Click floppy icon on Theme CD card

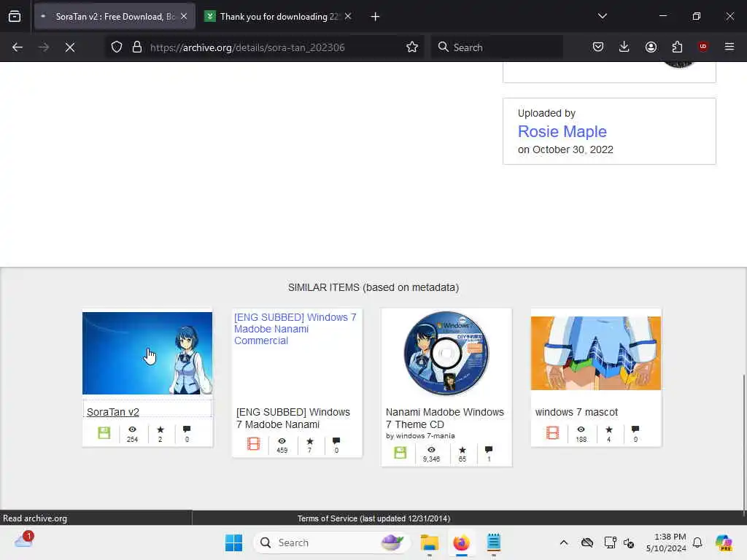400,453
